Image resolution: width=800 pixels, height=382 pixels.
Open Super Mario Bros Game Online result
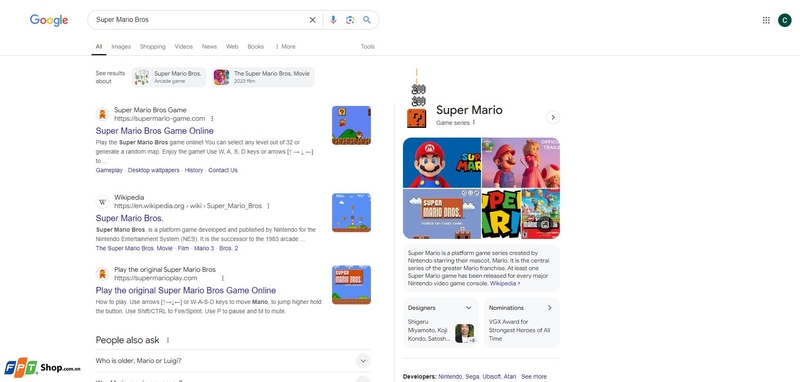tap(155, 131)
